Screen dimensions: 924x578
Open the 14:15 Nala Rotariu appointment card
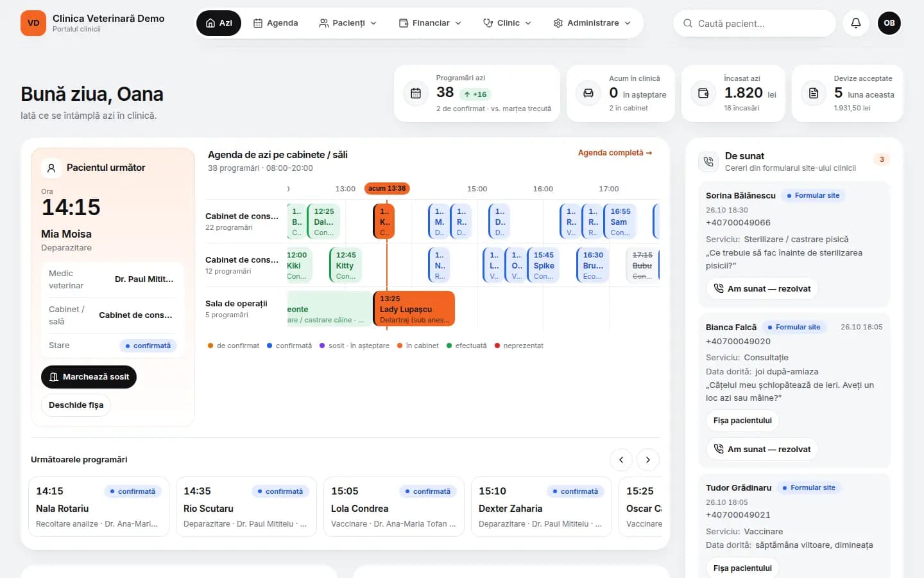click(x=99, y=507)
